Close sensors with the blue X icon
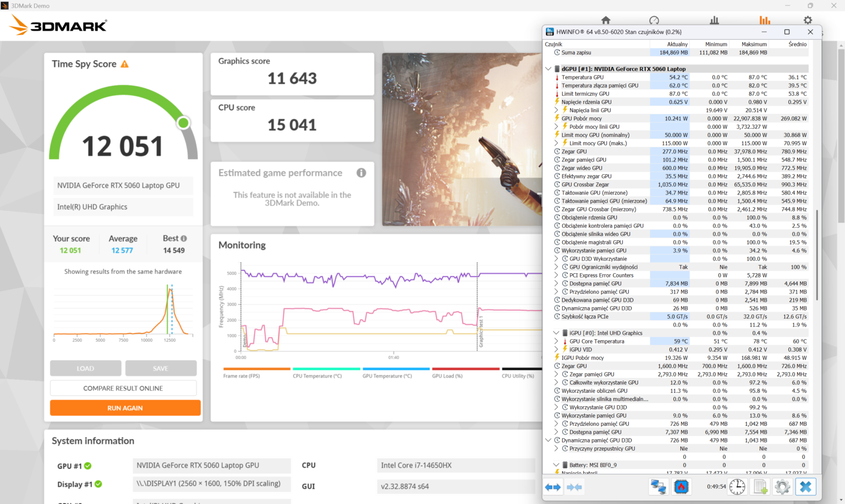This screenshot has width=845, height=504. pos(805,487)
